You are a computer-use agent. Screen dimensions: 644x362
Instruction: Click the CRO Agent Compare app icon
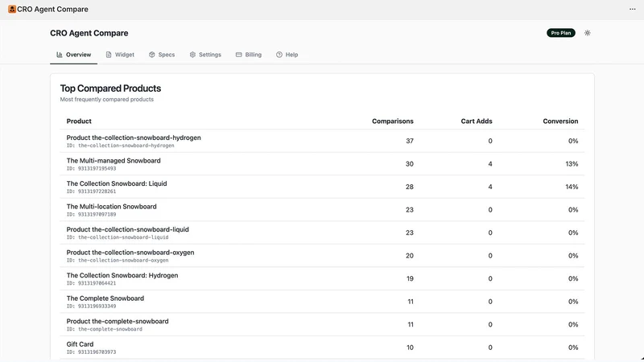point(12,9)
